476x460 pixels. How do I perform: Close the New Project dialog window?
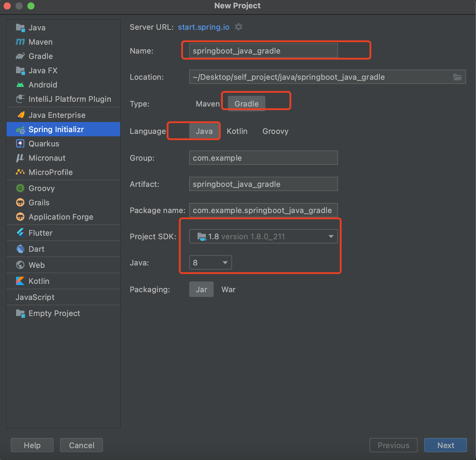coord(7,6)
